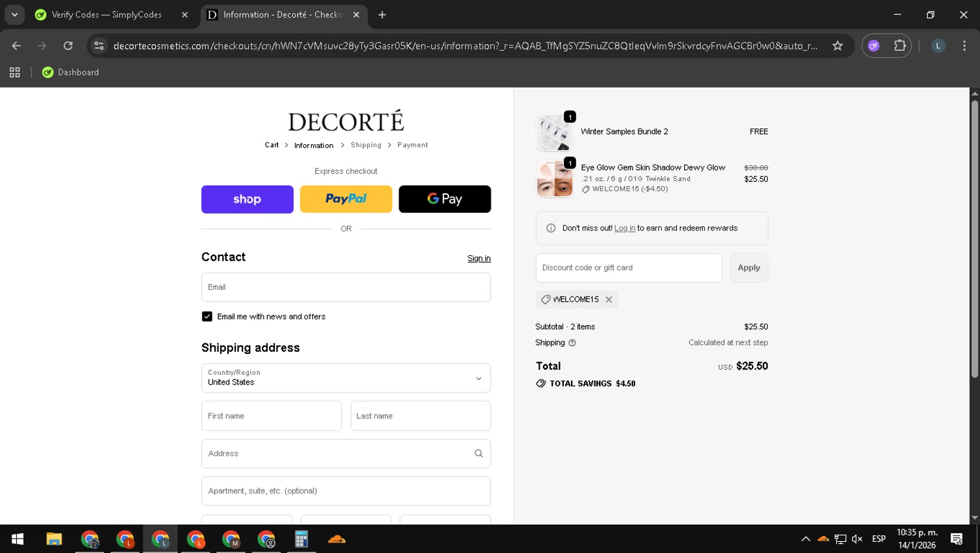The width and height of the screenshot is (980, 553).
Task: Open the orange Cloudflare taskbar app
Action: click(336, 539)
